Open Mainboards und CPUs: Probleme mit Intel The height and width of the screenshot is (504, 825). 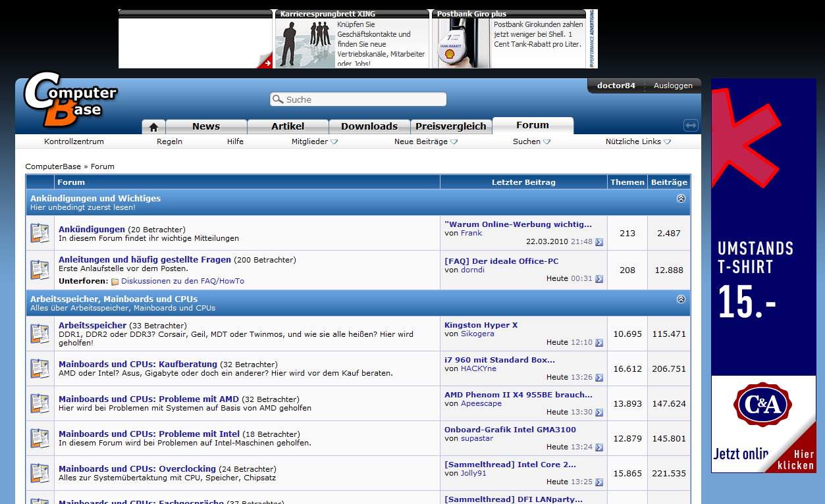pyautogui.click(x=149, y=434)
